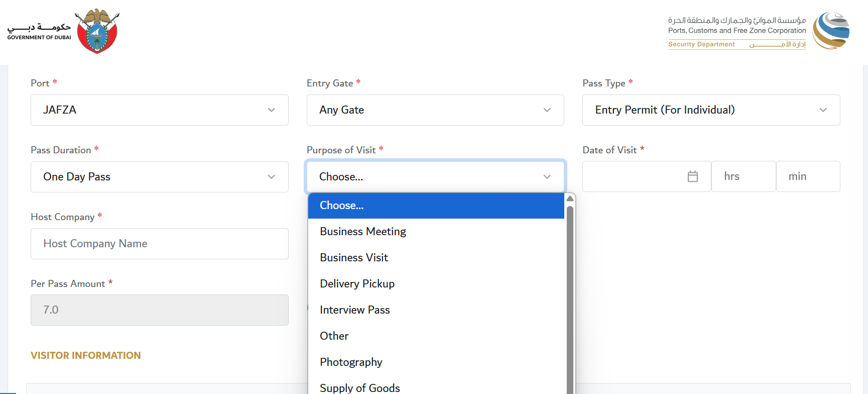Select Other from the purpose list

click(x=334, y=336)
